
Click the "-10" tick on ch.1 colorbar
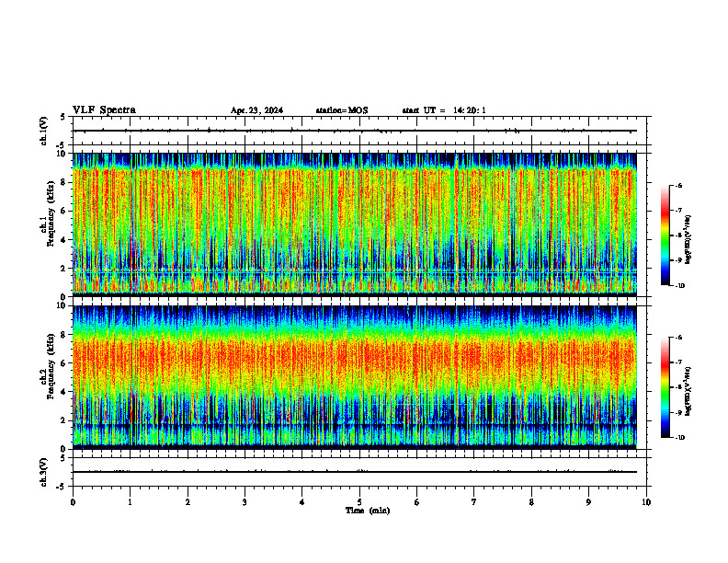point(679,286)
